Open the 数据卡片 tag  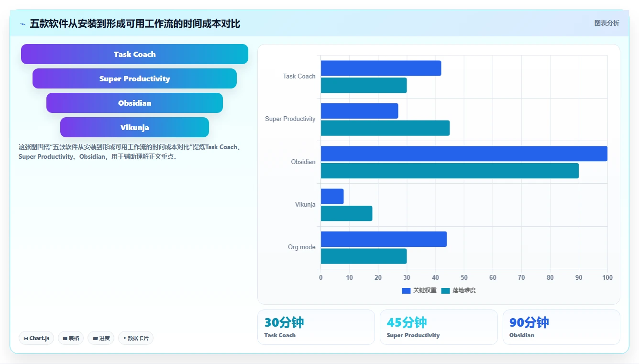[136, 338]
